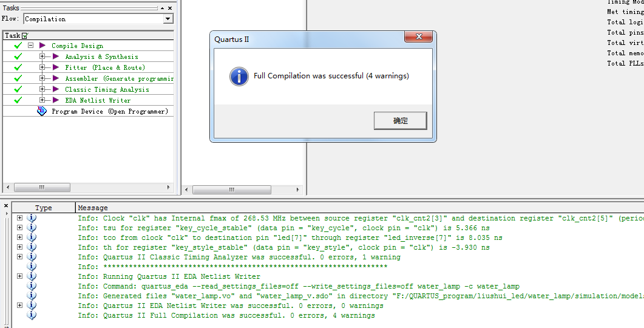This screenshot has width=644, height=328.
Task: Expand the Clock "clk" fmax info message
Action: 19,218
